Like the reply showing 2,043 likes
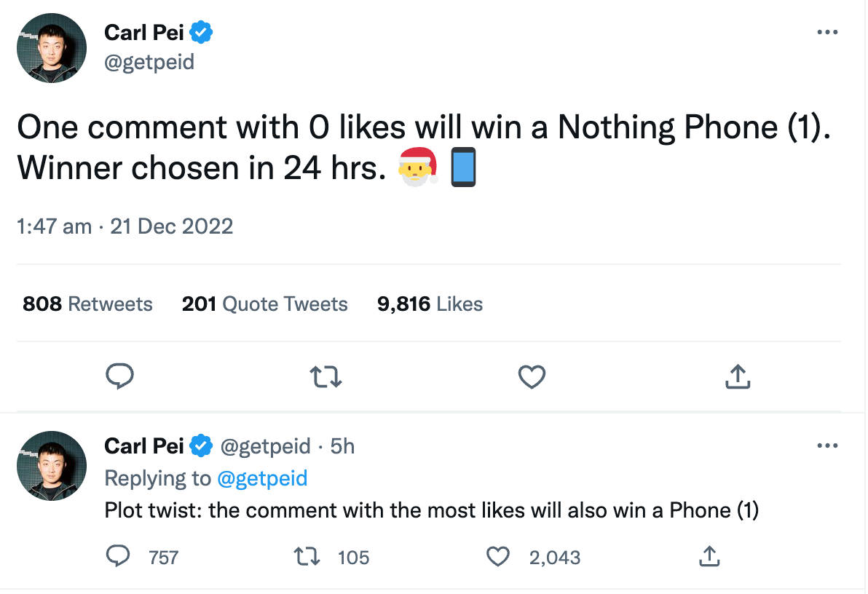868x594 pixels. 498,557
